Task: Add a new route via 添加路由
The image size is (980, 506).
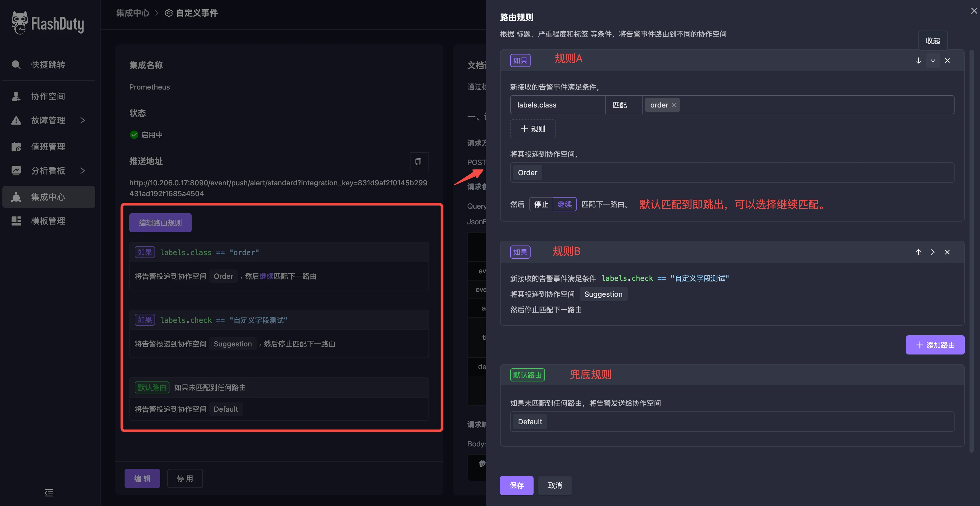Action: click(935, 345)
